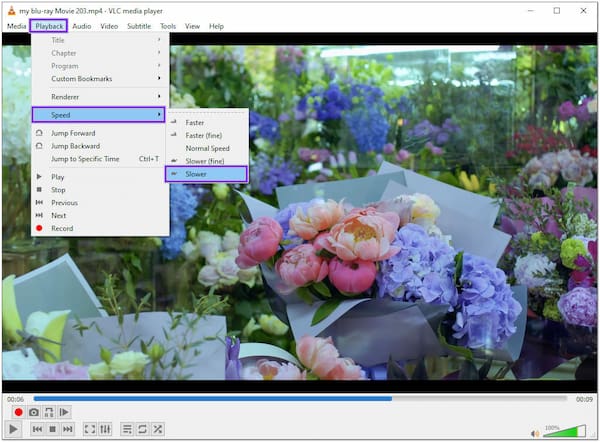Minimize the VLC window
Image resolution: width=600 pixels, height=442 pixels.
[x=530, y=11]
